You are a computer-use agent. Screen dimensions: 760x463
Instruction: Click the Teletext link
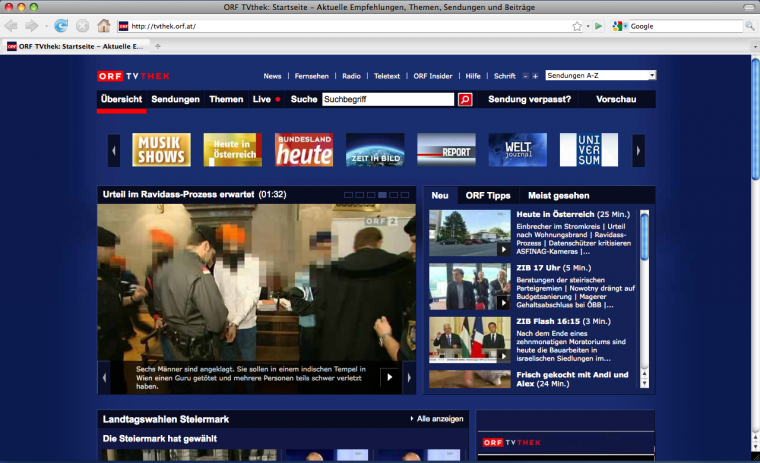coord(387,76)
